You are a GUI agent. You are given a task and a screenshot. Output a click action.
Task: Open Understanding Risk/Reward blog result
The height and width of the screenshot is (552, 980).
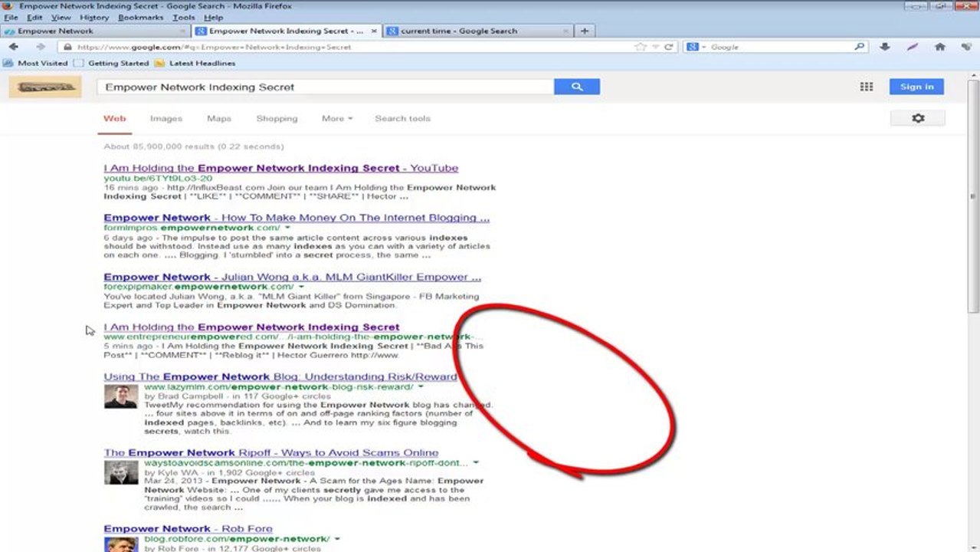[x=280, y=376]
